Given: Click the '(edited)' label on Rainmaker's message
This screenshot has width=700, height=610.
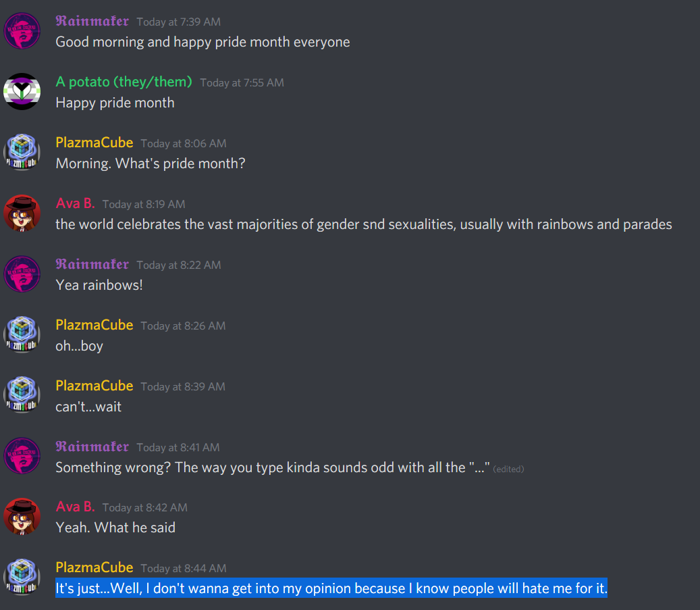Looking at the screenshot, I should pos(508,469).
